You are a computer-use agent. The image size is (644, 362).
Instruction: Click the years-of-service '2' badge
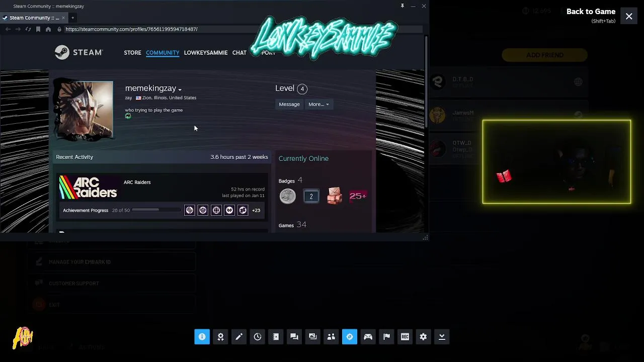click(311, 196)
